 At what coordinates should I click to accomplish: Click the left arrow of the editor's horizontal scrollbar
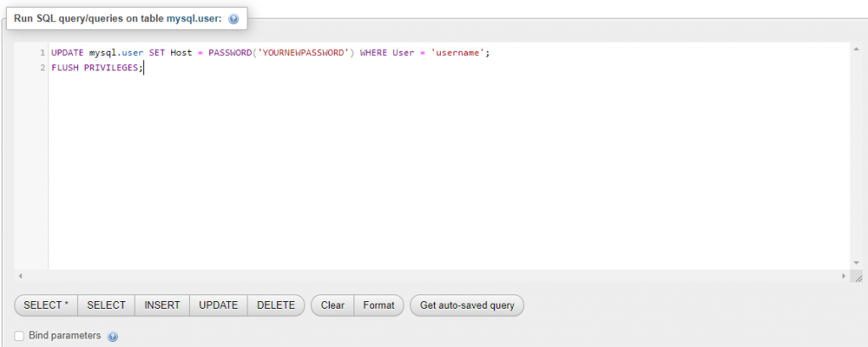[x=19, y=277]
